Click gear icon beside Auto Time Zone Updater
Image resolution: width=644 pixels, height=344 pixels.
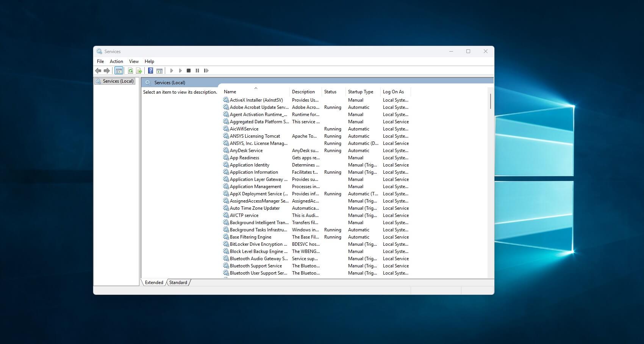click(226, 208)
